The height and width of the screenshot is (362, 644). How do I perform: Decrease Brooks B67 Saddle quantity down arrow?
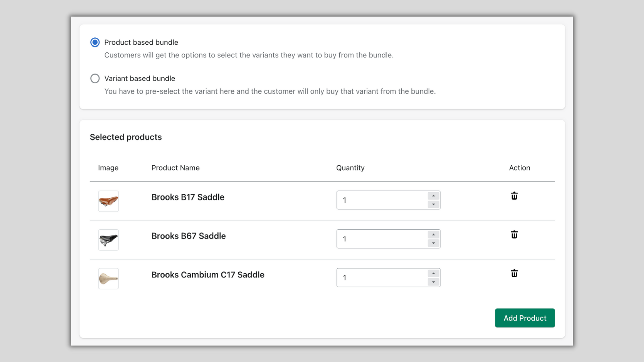click(433, 243)
